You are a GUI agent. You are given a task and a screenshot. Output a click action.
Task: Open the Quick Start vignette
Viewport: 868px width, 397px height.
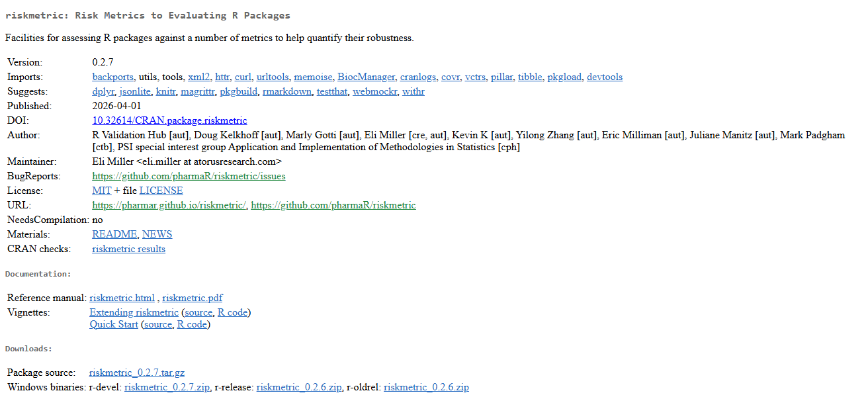[x=114, y=324]
